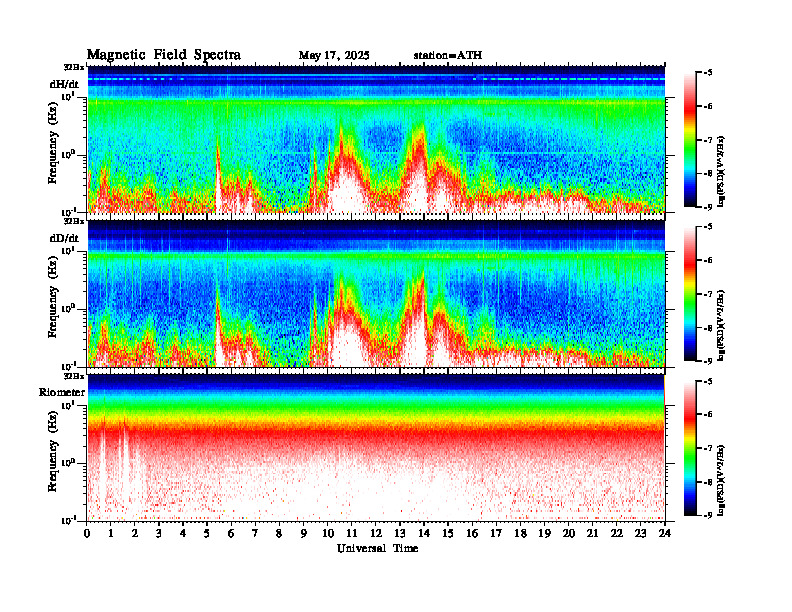
Task: Click the "3" tick on the Universal Time axis
Action: pyautogui.click(x=159, y=534)
